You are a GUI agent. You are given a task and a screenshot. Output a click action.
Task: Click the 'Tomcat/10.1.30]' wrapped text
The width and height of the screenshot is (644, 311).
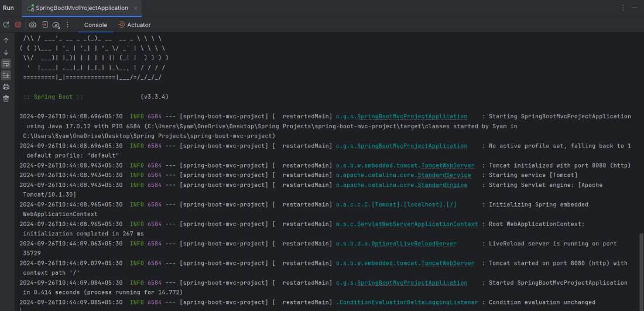pyautogui.click(x=50, y=194)
